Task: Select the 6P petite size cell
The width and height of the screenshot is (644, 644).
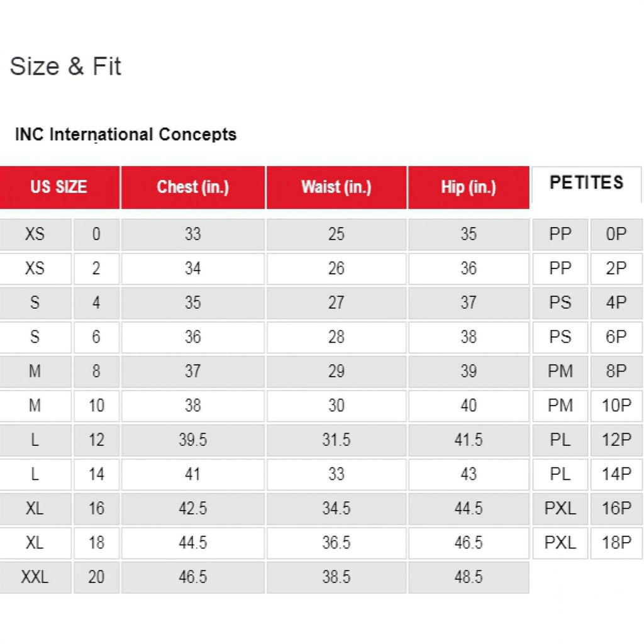Action: click(616, 337)
